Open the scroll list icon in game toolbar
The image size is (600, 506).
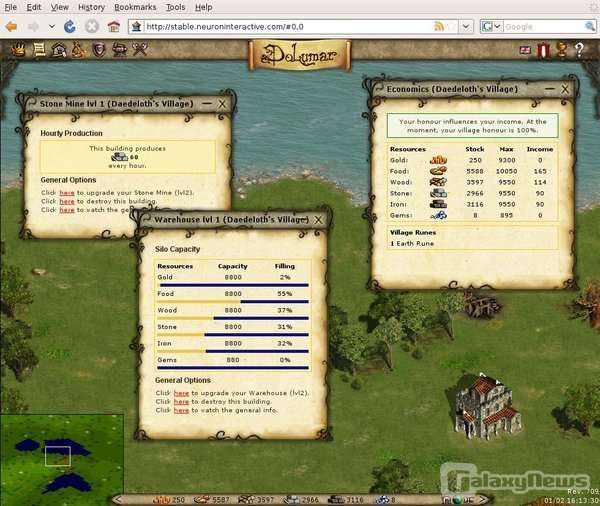pos(39,50)
